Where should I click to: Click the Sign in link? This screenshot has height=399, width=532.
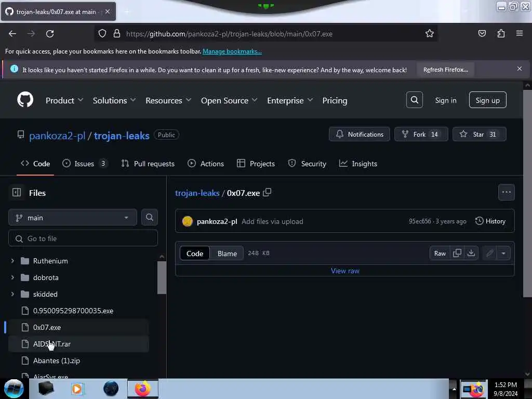tap(445, 100)
